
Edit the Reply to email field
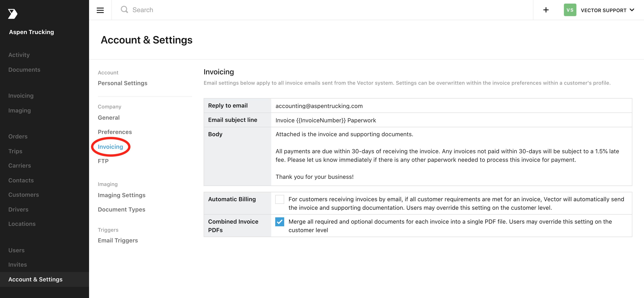(x=451, y=106)
